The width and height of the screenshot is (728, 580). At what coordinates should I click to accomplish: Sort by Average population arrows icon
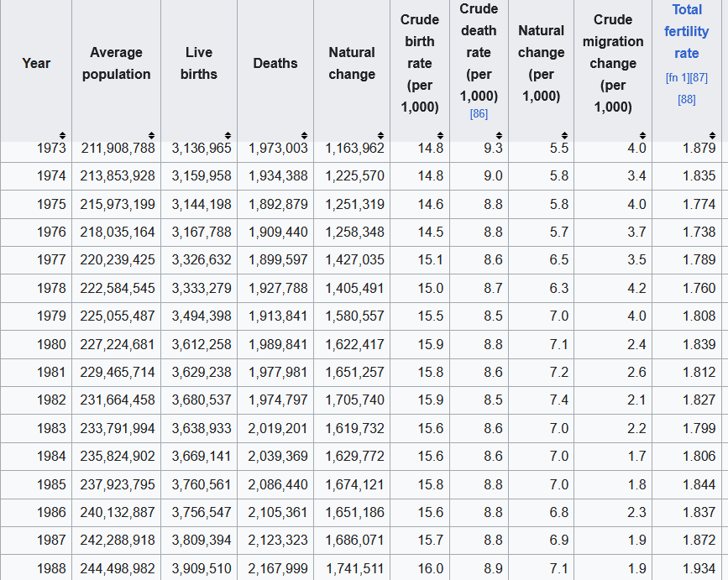click(151, 135)
